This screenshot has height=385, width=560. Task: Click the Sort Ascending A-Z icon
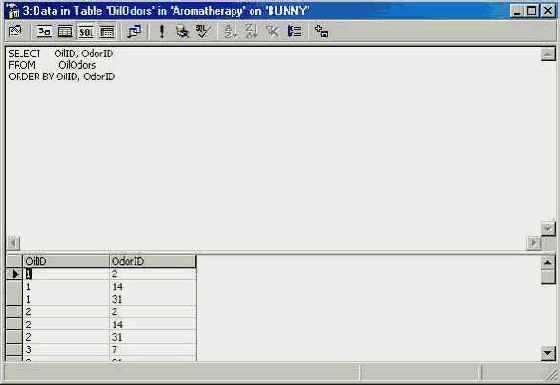[230, 31]
